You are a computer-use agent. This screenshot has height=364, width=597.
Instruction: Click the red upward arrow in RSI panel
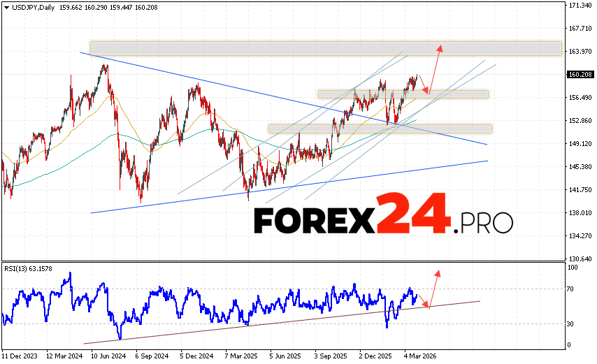point(434,288)
